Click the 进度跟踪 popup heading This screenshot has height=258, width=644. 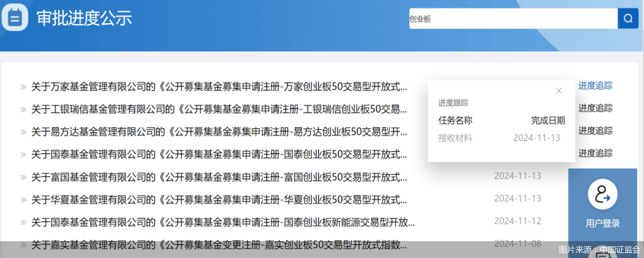[x=453, y=103]
